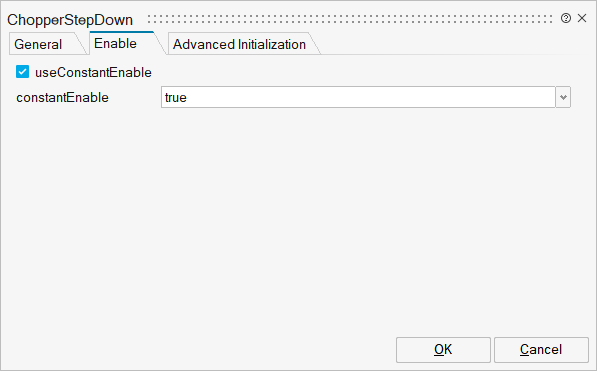This screenshot has width=597, height=371.
Task: Click the constantEnable field showing true
Action: 358,97
